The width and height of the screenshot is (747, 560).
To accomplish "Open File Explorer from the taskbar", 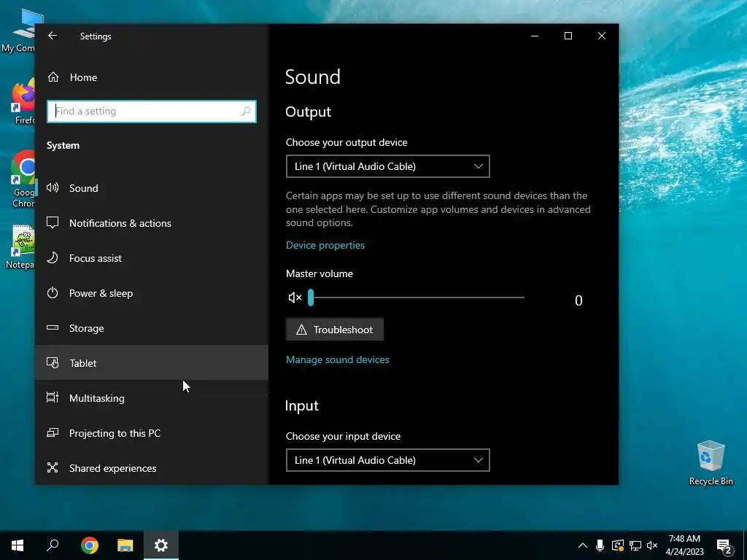I will (x=125, y=545).
